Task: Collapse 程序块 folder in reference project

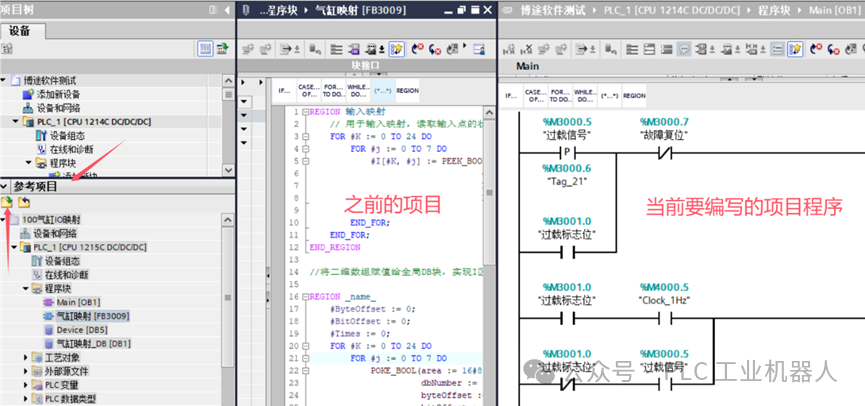Action: pyautogui.click(x=26, y=289)
